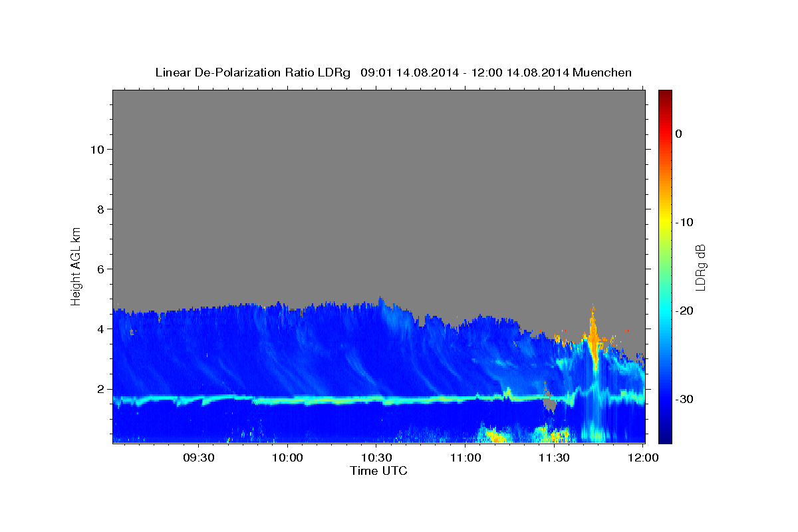Click the 10:00 time tick label

[288, 458]
